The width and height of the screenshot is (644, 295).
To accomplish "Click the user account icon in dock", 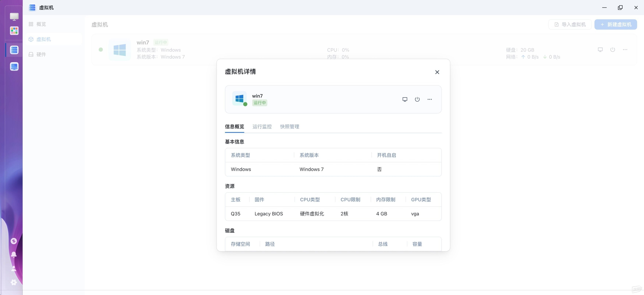I will (14, 268).
